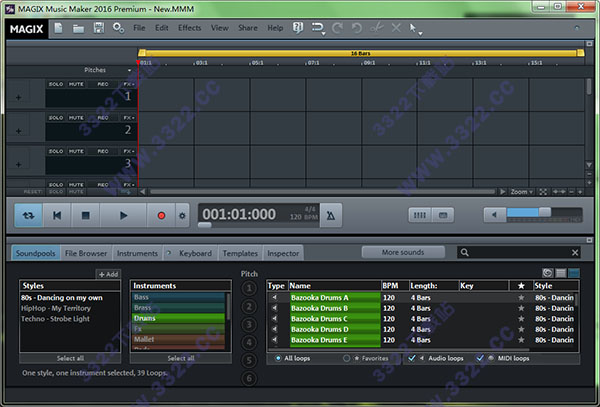Screen dimensions: 600x407
Task: Open program settings using the gears icon
Action: (118, 28)
